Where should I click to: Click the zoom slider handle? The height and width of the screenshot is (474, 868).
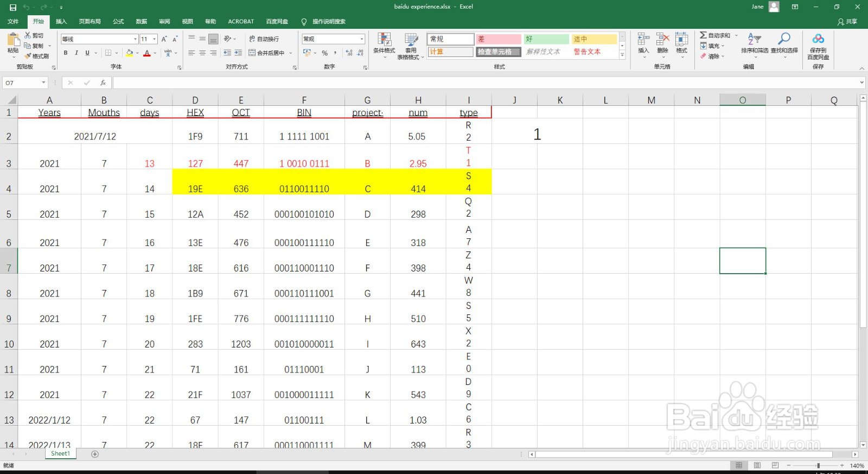pyautogui.click(x=818, y=465)
